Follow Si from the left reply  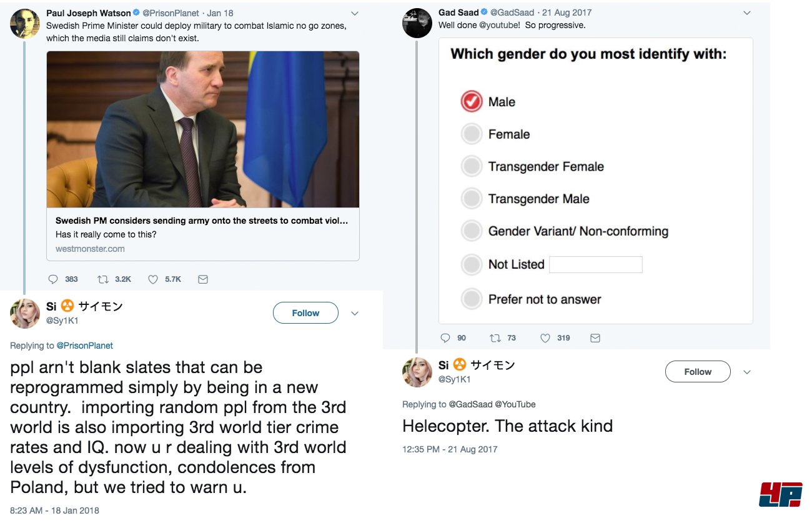point(305,313)
